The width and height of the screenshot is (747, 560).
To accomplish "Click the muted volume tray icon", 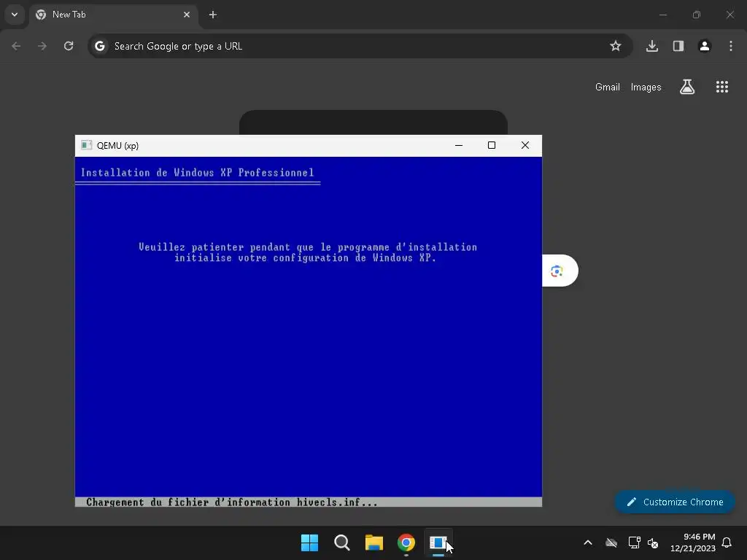I will pos(653,542).
